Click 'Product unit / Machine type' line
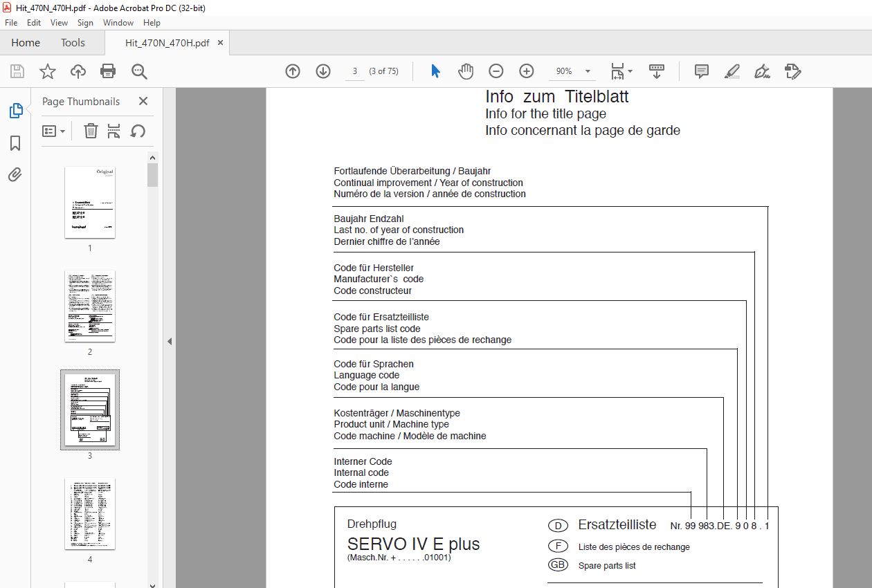This screenshot has height=588, width=872. tap(392, 424)
